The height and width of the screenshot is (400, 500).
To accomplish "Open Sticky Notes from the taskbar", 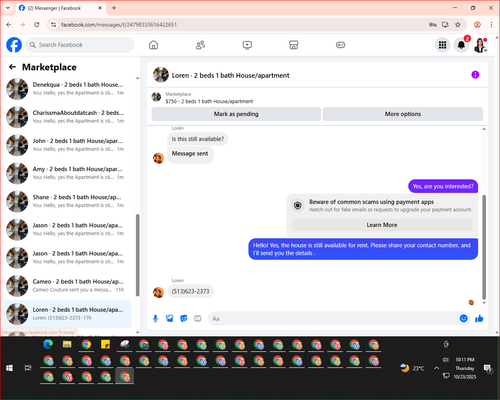I will 105,344.
